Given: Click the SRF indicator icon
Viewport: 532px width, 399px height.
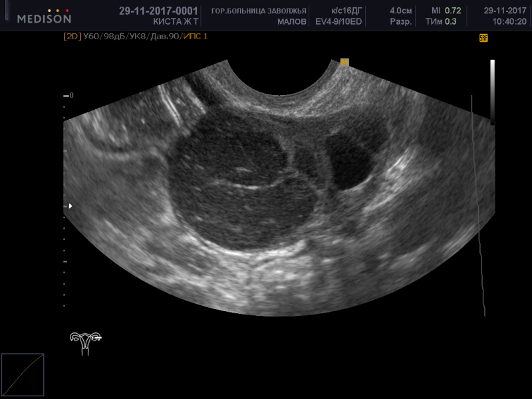Looking at the screenshot, I should pos(483,38).
